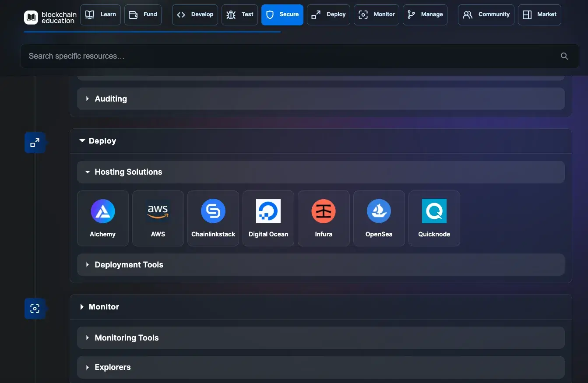This screenshot has width=588, height=383.
Task: Click the bug icon on the Test tab
Action: click(231, 15)
